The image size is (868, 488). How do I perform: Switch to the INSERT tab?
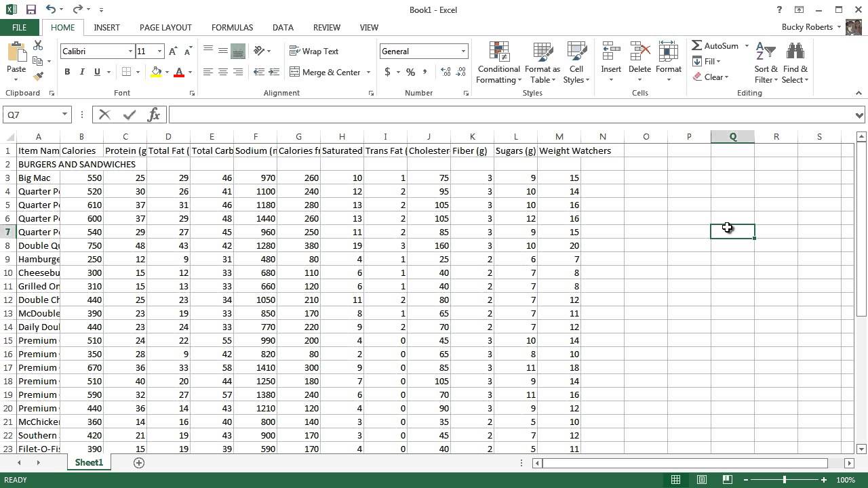106,28
